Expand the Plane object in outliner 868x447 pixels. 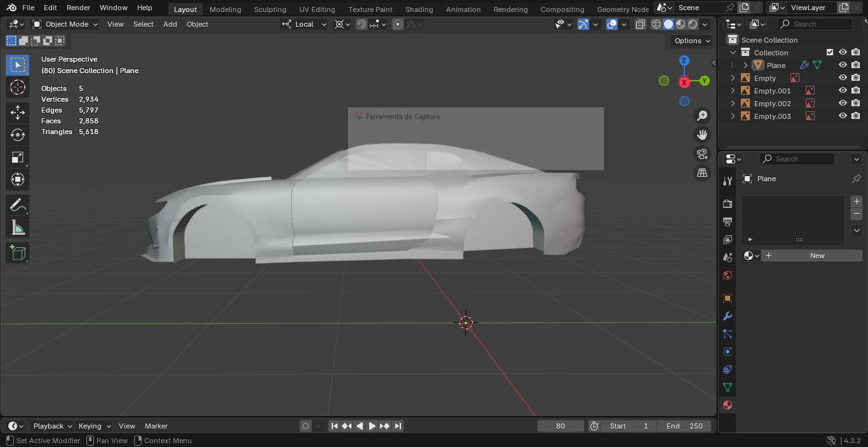point(745,65)
